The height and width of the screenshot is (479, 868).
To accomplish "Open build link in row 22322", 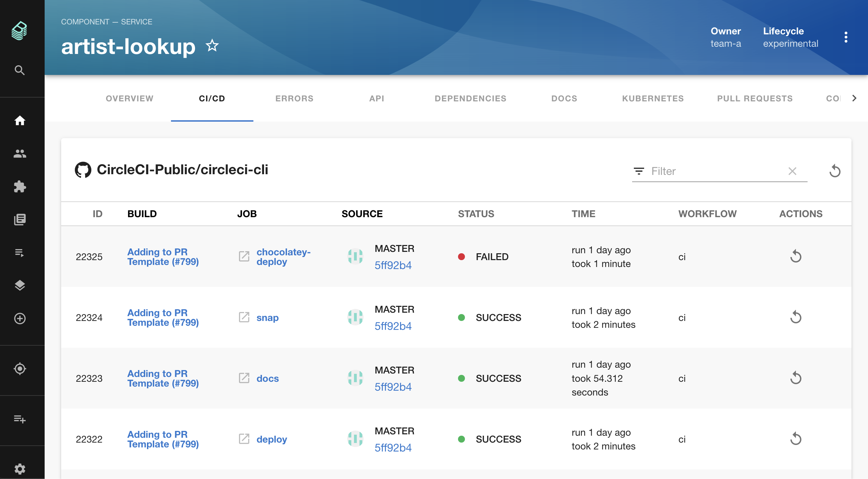I will click(163, 439).
